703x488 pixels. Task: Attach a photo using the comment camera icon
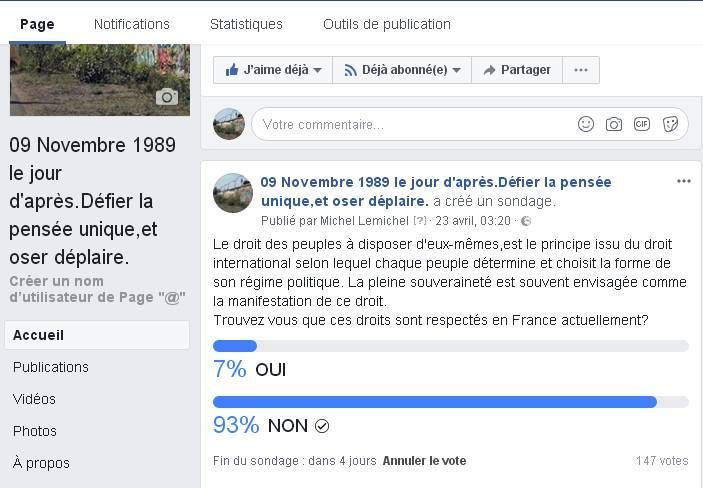tap(614, 124)
